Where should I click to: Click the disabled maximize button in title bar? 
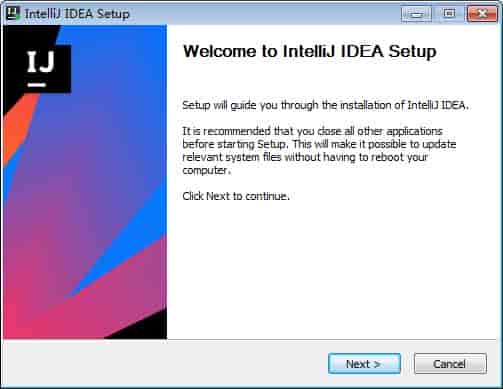(449, 14)
